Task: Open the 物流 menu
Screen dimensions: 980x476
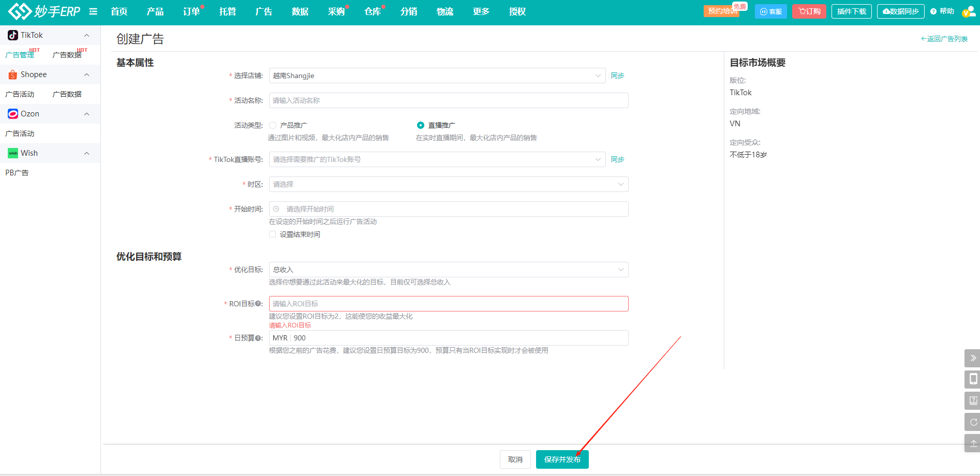Action: pyautogui.click(x=445, y=11)
